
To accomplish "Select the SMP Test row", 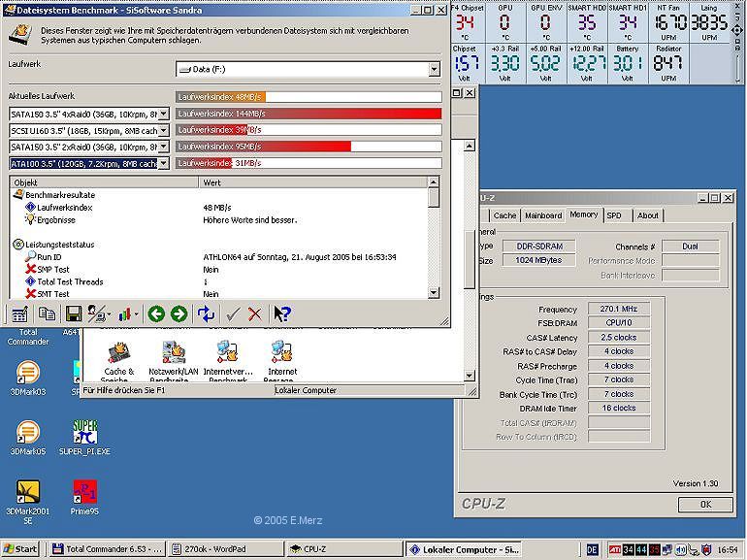I will coord(218,269).
